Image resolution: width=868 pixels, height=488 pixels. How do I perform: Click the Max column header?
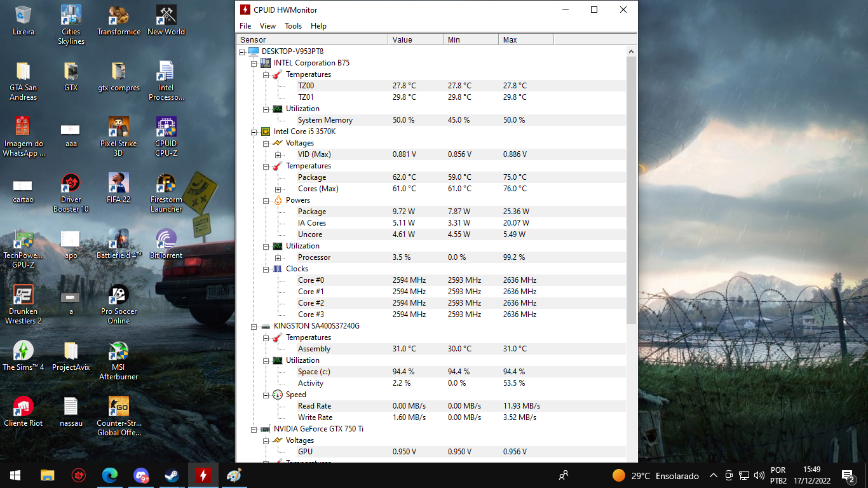tap(526, 39)
